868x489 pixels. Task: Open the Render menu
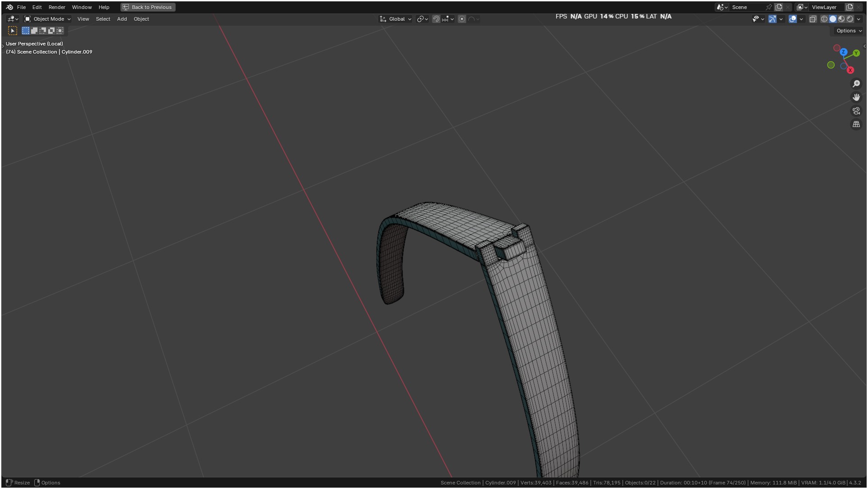(57, 7)
